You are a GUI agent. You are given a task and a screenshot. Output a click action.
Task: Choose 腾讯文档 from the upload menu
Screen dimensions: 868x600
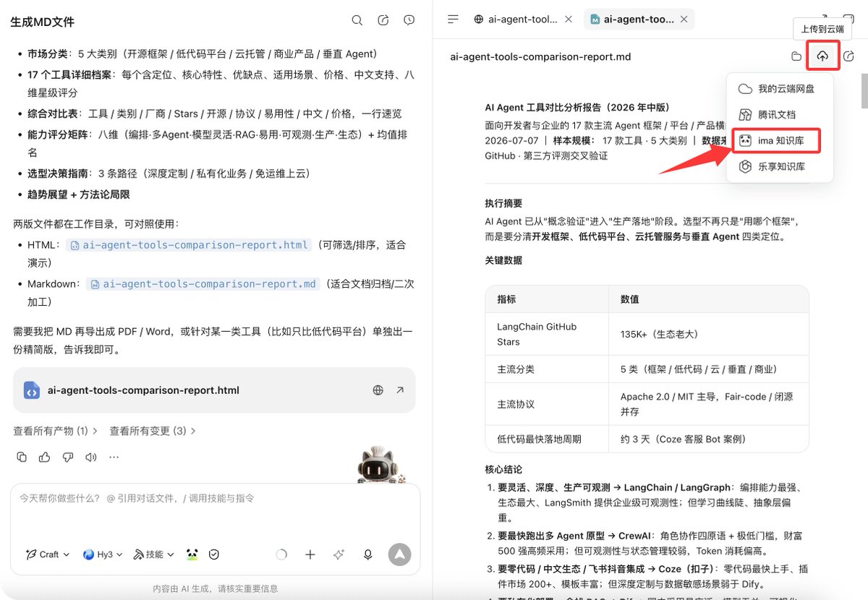tap(780, 115)
